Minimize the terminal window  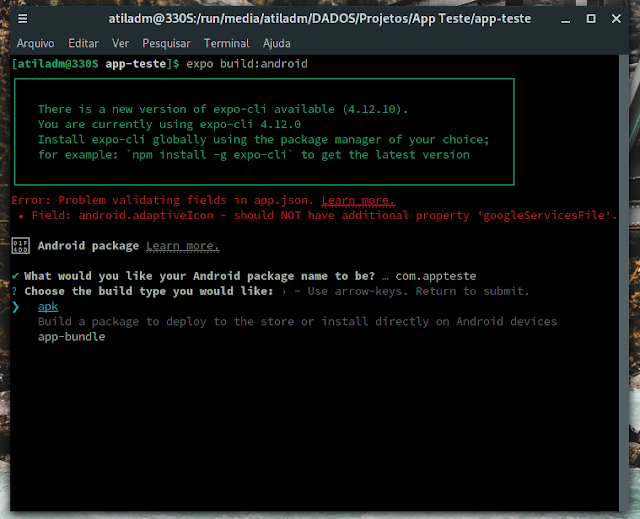565,19
